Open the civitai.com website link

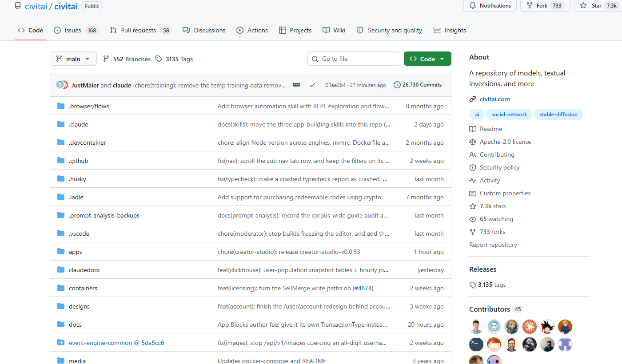point(495,99)
